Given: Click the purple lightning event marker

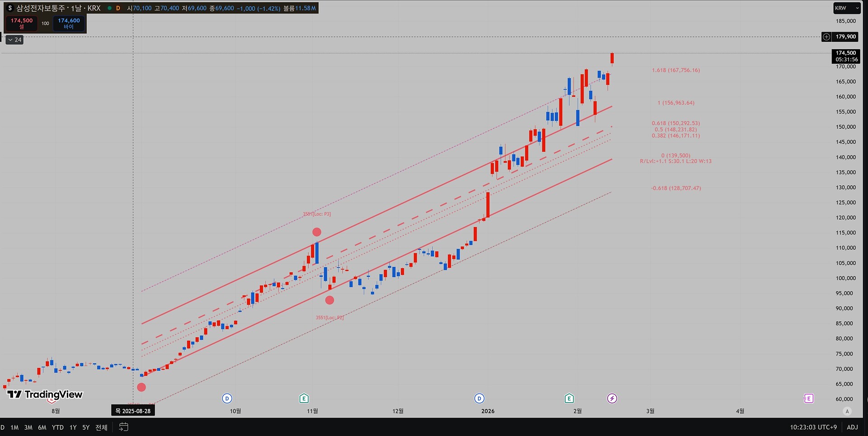Looking at the screenshot, I should (612, 398).
